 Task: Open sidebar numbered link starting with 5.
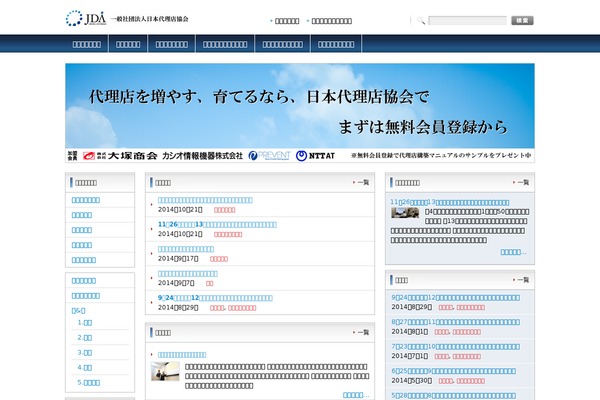pyautogui.click(x=88, y=382)
